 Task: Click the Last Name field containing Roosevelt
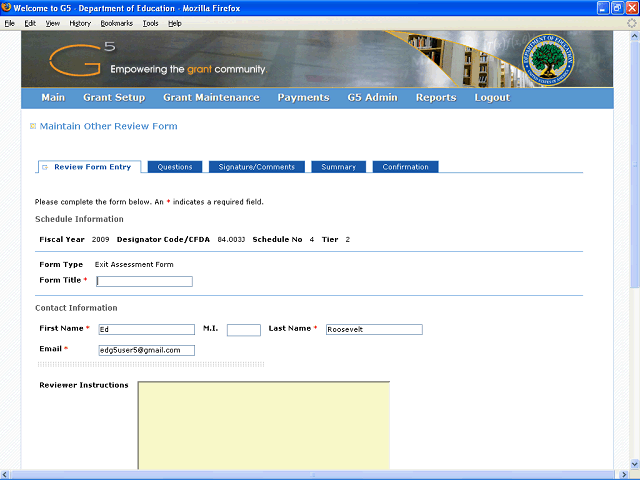point(374,329)
